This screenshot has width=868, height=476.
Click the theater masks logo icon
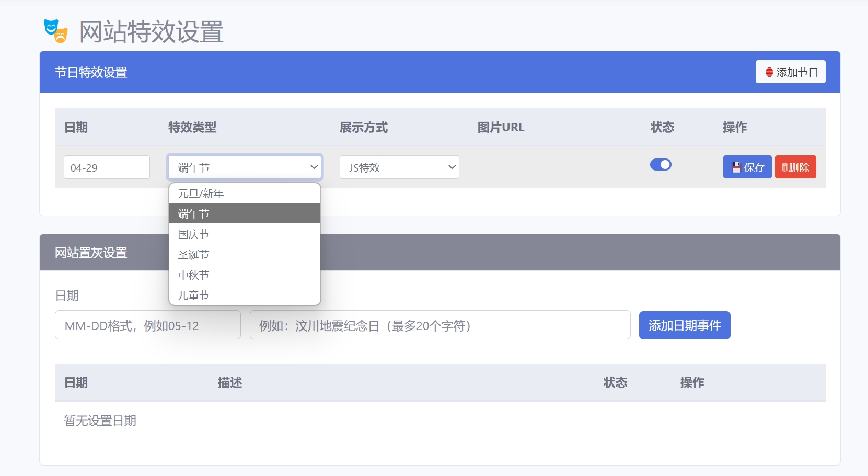[x=55, y=31]
